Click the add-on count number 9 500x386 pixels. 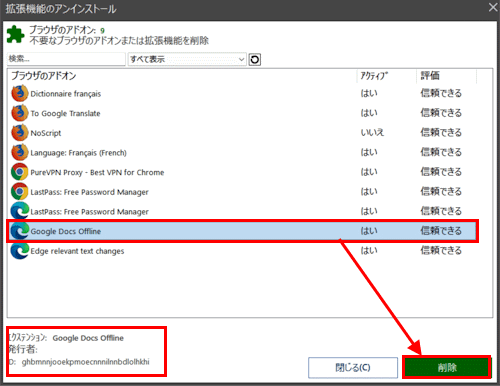pyautogui.click(x=102, y=31)
